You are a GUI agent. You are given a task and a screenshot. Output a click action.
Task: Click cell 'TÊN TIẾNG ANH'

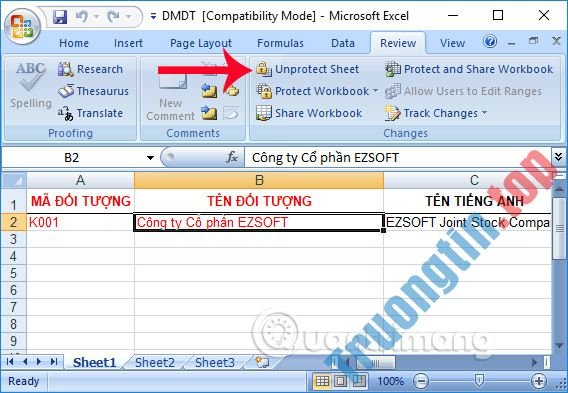(468, 201)
